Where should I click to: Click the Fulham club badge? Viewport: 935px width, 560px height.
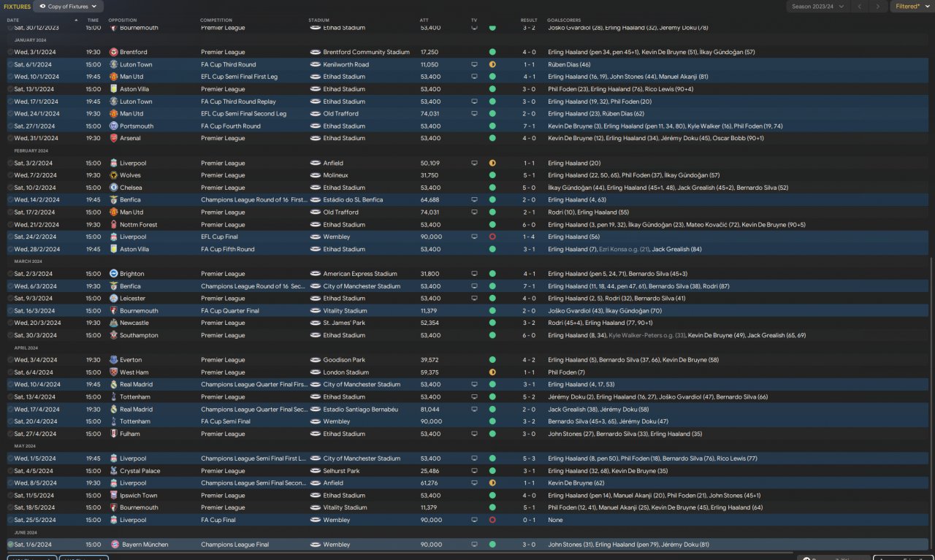pyautogui.click(x=113, y=434)
